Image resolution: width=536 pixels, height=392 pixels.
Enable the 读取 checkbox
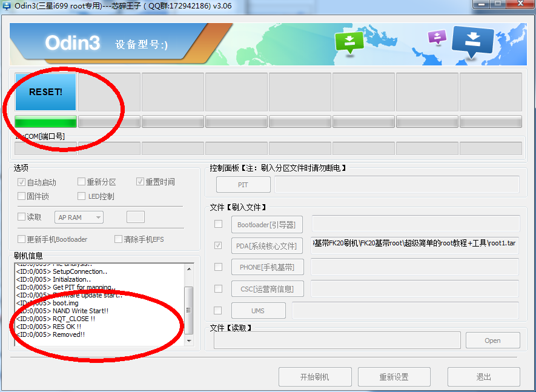point(22,217)
